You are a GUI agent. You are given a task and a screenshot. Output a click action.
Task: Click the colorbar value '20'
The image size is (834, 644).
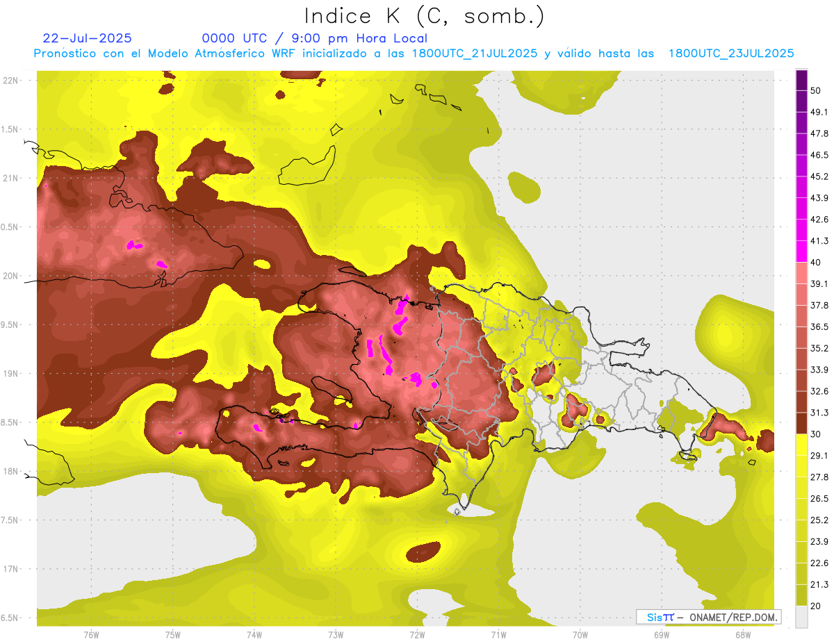pyautogui.click(x=816, y=606)
